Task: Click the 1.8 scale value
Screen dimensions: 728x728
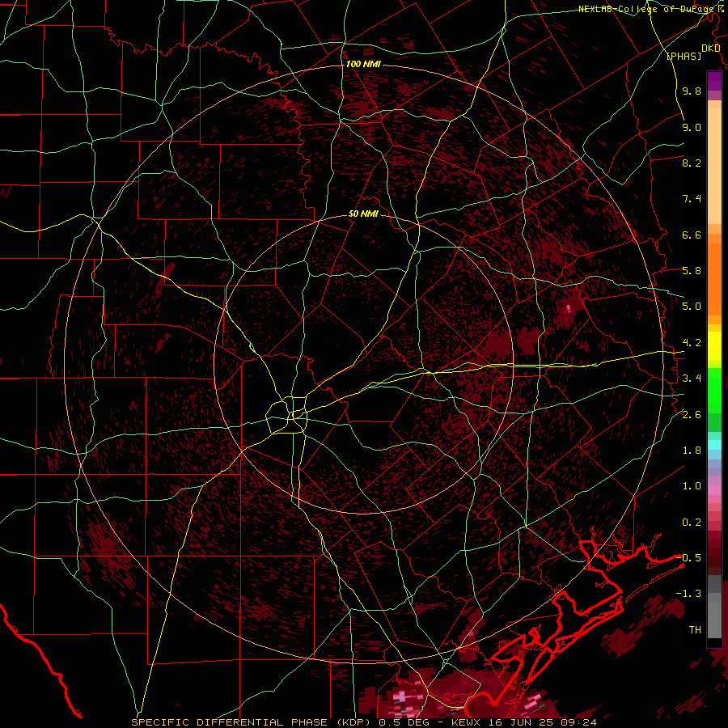Action: [x=692, y=451]
